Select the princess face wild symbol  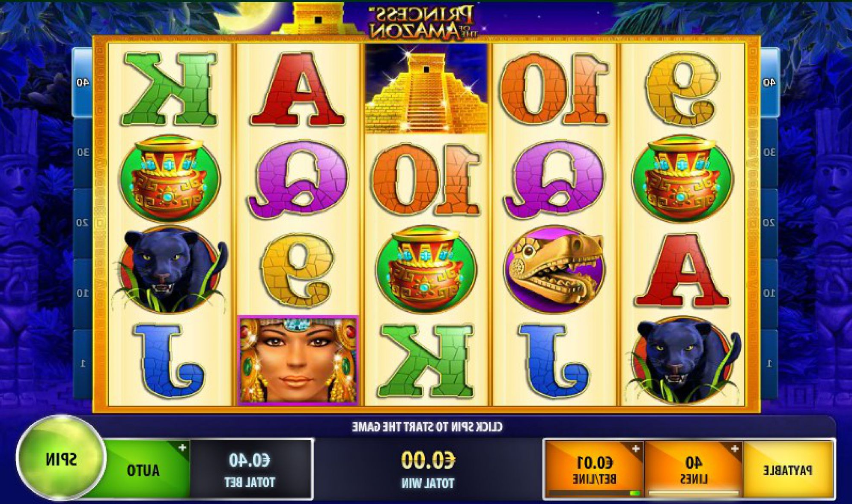coord(298,361)
